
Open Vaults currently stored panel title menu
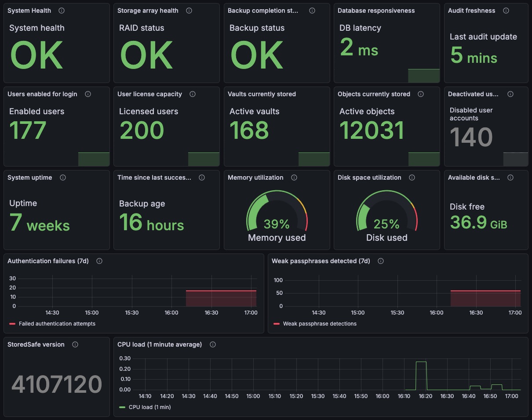262,94
